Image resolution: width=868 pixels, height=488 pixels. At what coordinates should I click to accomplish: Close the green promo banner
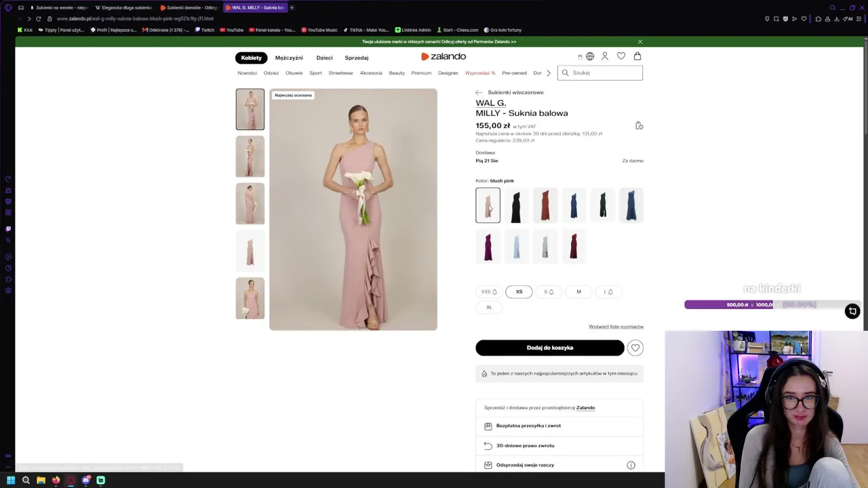[639, 41]
